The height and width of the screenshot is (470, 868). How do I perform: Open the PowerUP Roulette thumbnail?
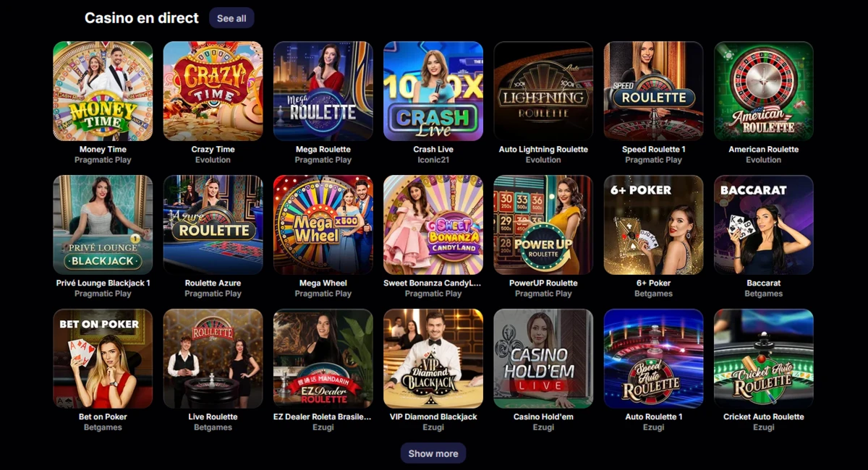(543, 225)
